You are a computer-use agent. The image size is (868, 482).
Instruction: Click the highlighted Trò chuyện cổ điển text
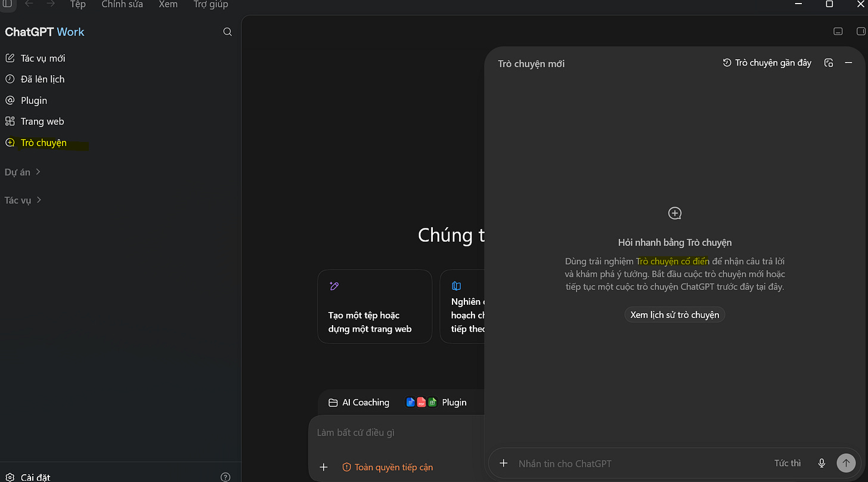point(673,261)
